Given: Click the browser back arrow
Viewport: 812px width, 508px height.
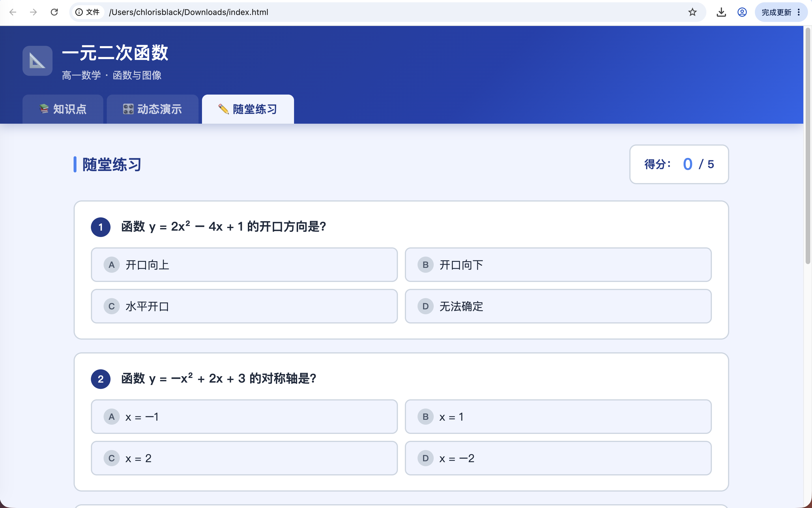Looking at the screenshot, I should (x=13, y=12).
